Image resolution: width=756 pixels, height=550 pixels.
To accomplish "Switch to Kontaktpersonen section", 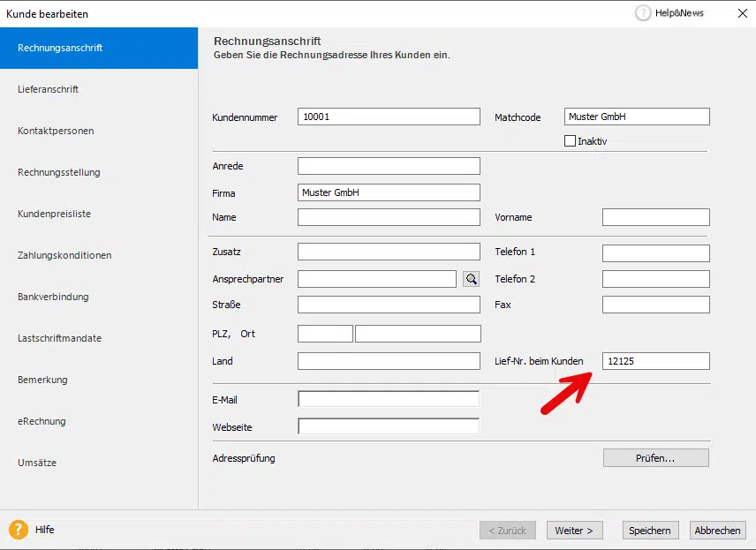I will (x=56, y=131).
